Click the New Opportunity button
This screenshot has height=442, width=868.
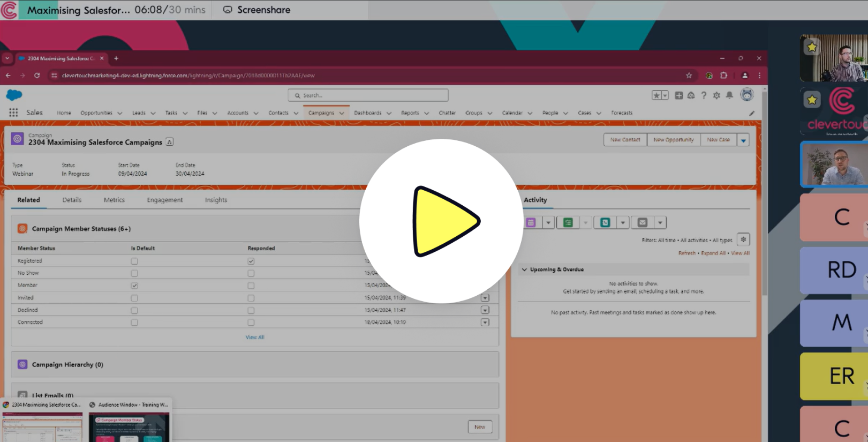point(674,140)
